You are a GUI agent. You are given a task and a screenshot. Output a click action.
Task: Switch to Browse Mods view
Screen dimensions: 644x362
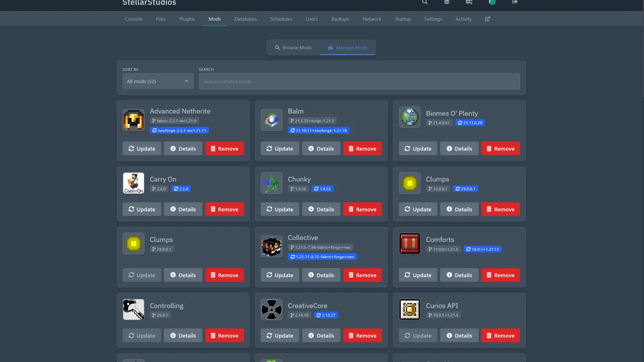tap(293, 48)
